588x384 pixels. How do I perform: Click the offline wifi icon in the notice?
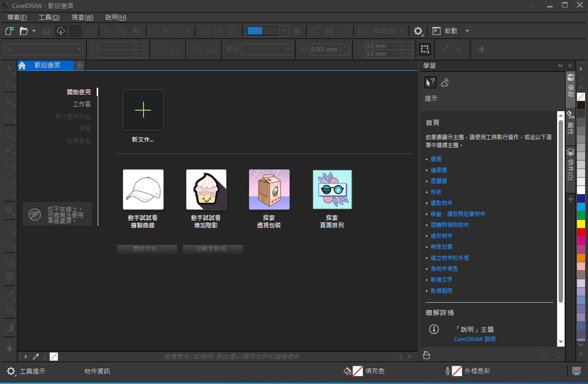coord(35,215)
